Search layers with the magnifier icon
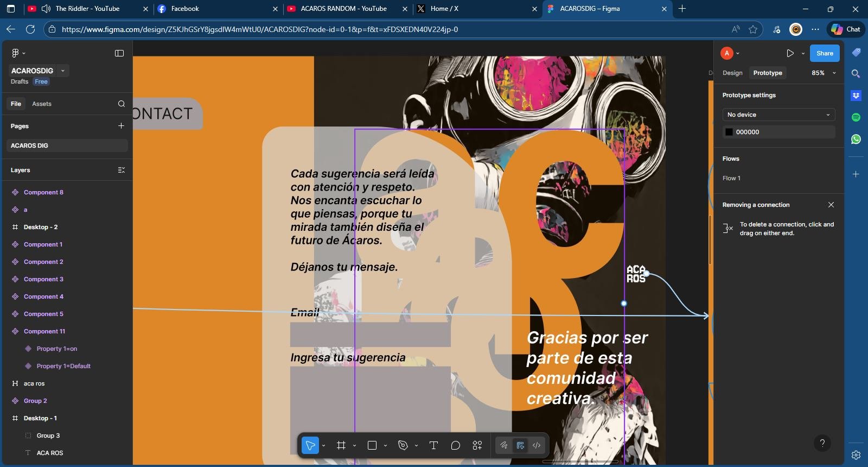The image size is (868, 467). pos(122,104)
